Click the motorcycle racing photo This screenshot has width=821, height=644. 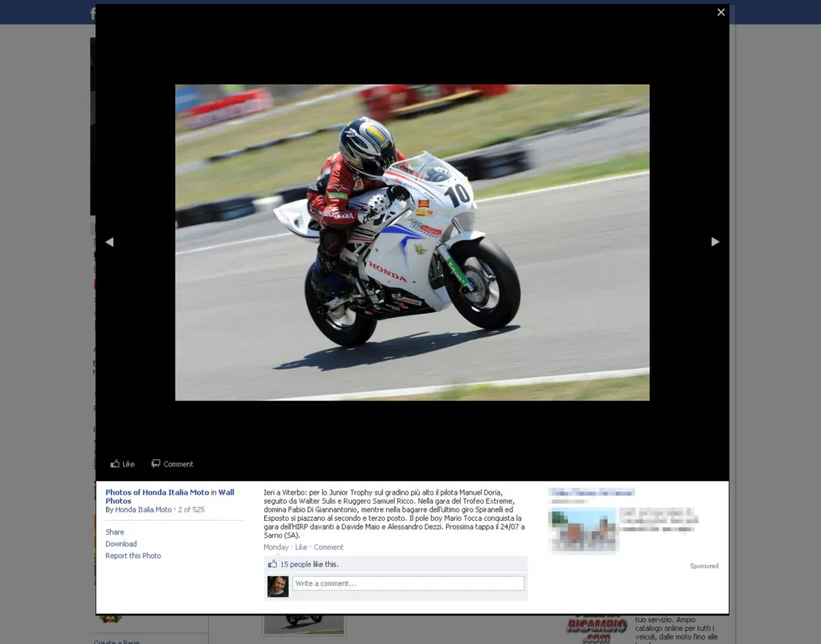(413, 242)
